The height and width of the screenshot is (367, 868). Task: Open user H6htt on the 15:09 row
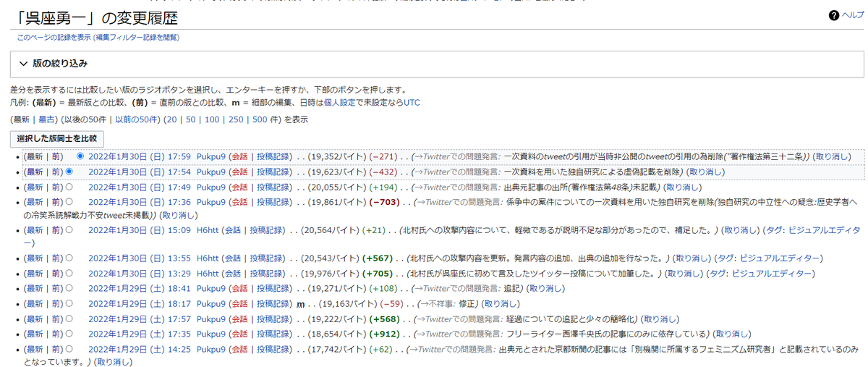tap(208, 231)
